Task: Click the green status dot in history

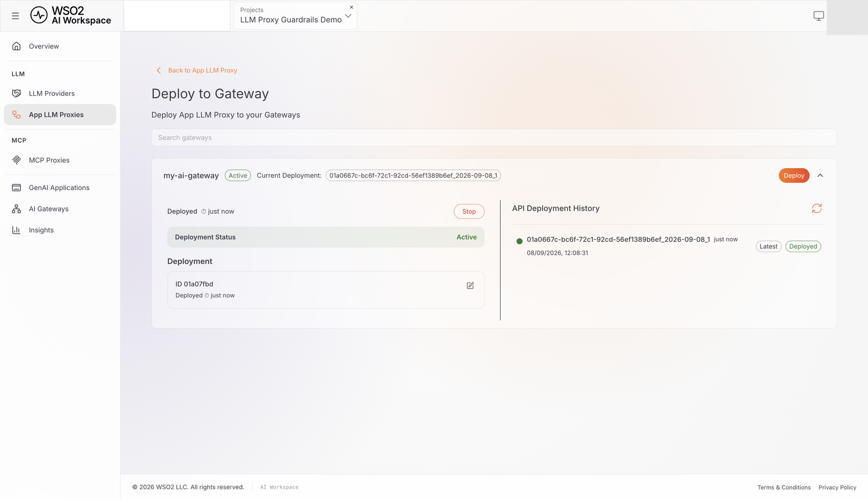Action: click(519, 241)
